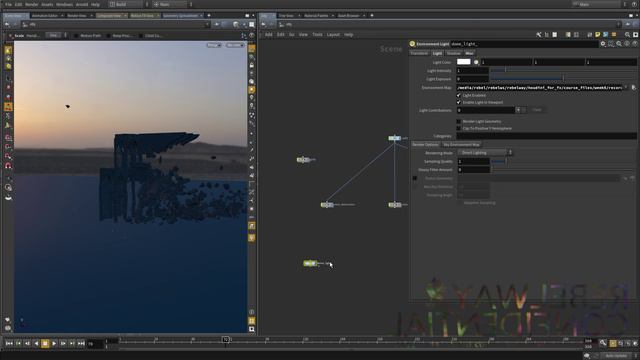Image resolution: width=640 pixels, height=360 pixels.
Task: Switch to the Tree View tab
Action: pos(286,16)
